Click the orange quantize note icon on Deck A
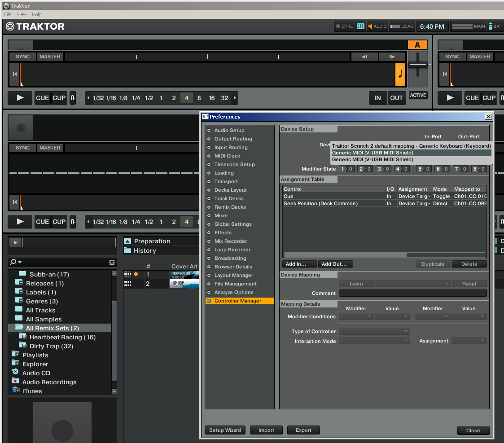Screen dimensions: 504x443 [x=400, y=74]
